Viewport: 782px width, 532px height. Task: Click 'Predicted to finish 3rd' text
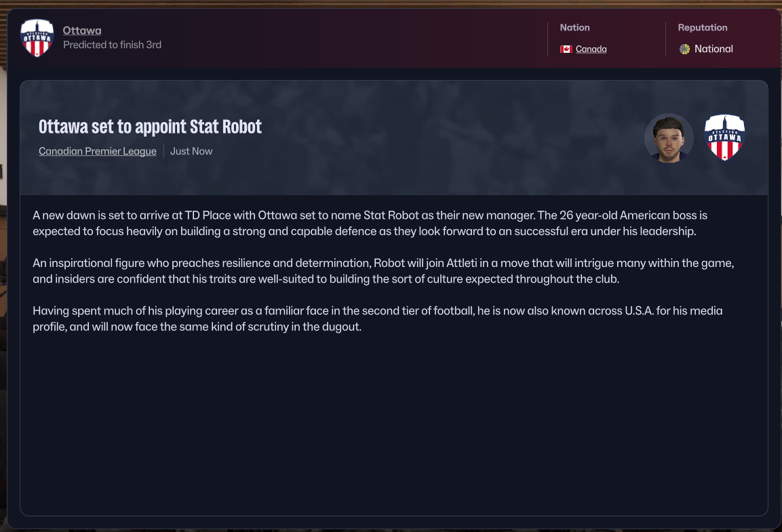pos(112,45)
